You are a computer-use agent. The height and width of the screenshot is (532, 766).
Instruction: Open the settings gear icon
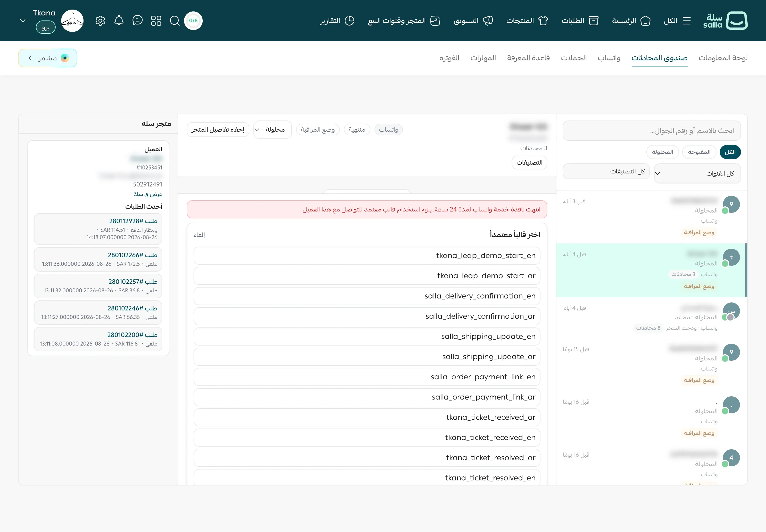(x=100, y=21)
